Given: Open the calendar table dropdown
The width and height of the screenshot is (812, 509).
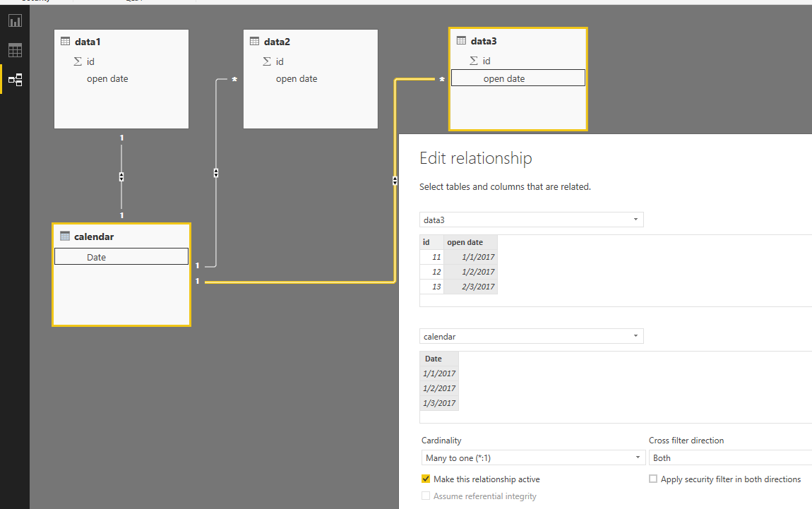Looking at the screenshot, I should 531,336.
